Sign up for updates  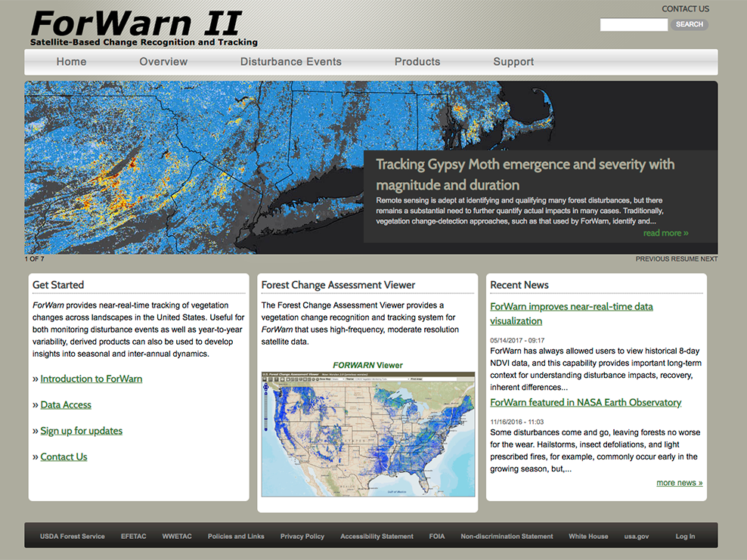pyautogui.click(x=81, y=430)
